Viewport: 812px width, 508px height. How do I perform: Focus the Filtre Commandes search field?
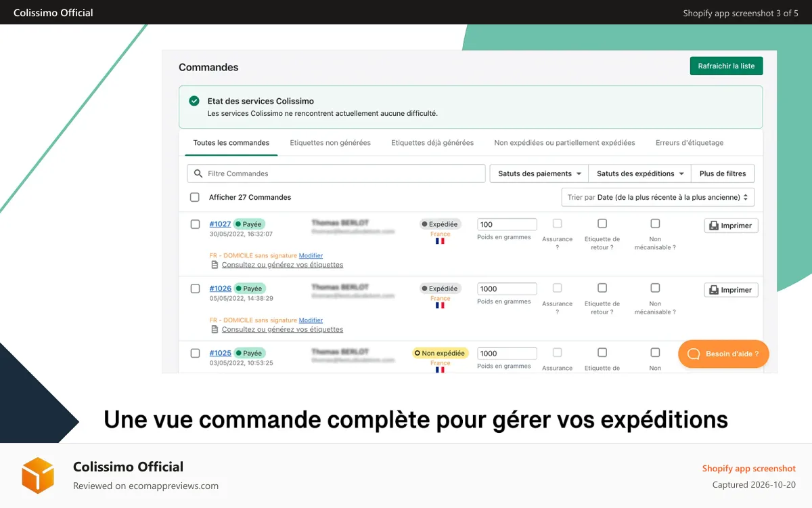pyautogui.click(x=336, y=173)
